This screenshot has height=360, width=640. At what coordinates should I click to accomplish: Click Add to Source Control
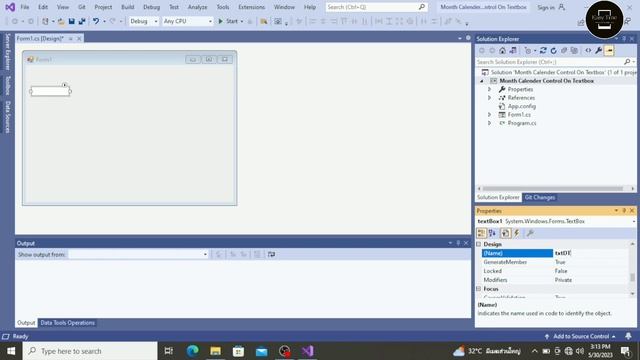580,336
